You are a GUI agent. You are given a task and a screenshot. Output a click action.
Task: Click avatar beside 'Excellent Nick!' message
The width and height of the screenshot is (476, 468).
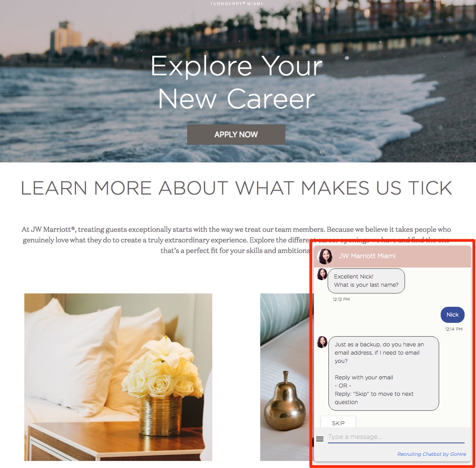pyautogui.click(x=322, y=274)
